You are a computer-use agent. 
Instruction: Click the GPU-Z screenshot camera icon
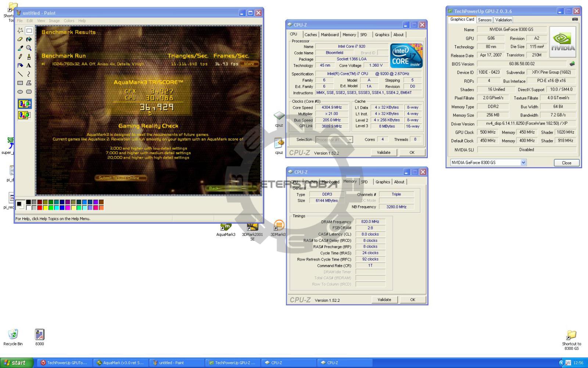(x=575, y=20)
